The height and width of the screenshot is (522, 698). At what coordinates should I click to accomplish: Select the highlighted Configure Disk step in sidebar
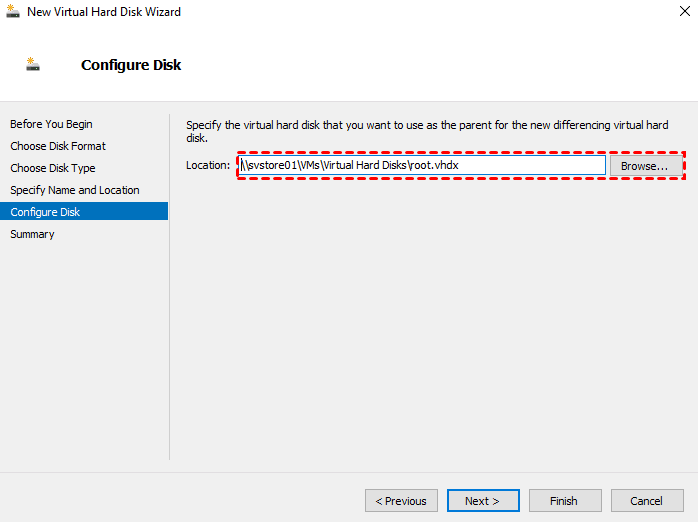pyautogui.click(x=45, y=212)
